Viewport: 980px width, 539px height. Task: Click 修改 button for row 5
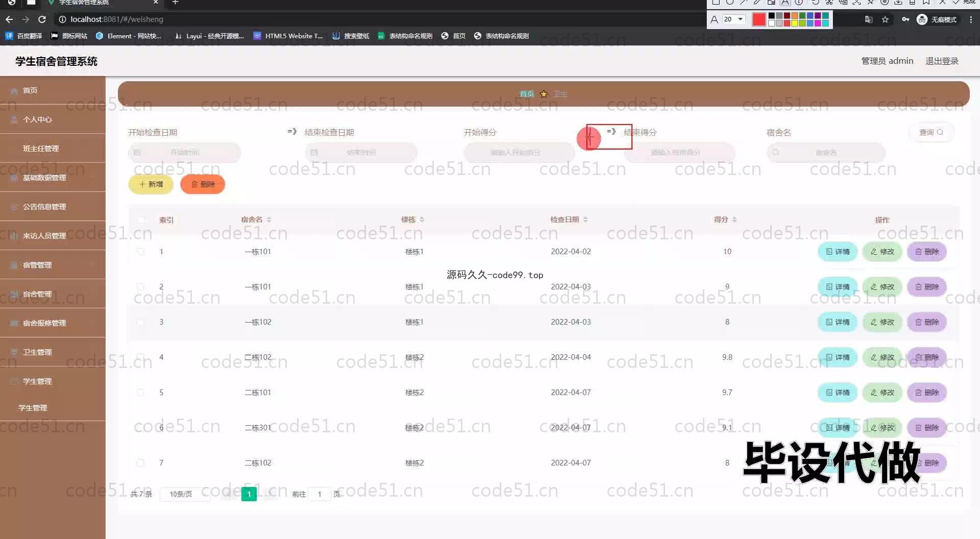pos(883,393)
